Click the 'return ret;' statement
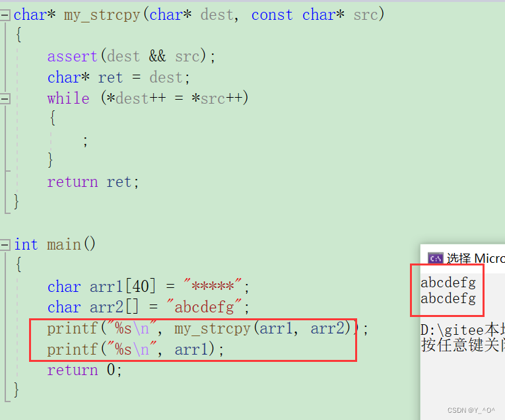Screen dimensions: 505x420 click(x=93, y=182)
